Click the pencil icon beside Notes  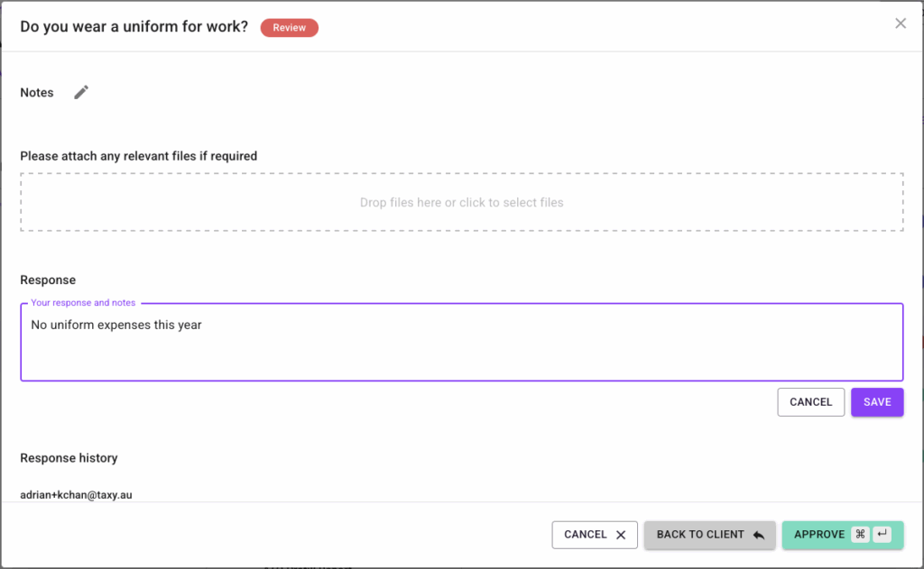pyautogui.click(x=81, y=92)
